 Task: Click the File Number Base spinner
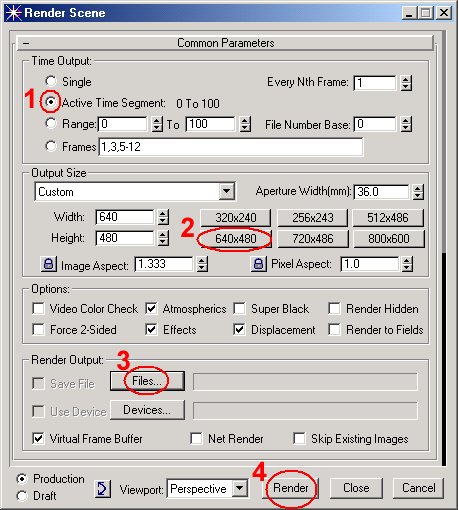coord(406,125)
